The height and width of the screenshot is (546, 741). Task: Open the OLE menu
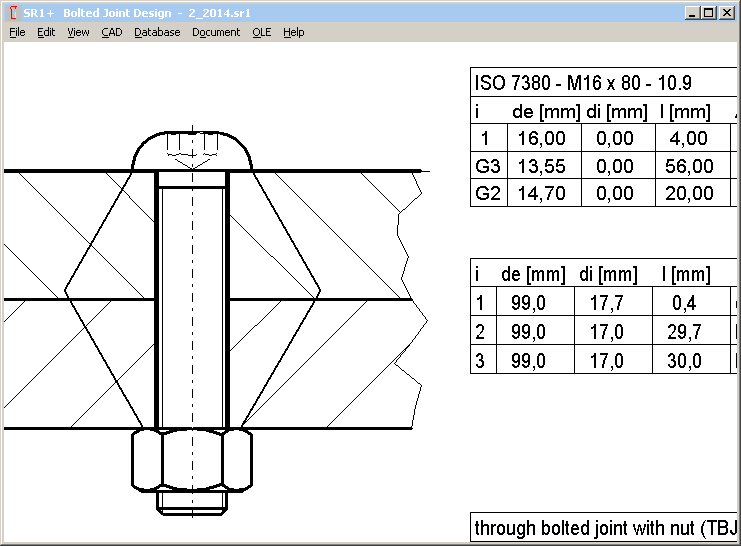click(261, 32)
